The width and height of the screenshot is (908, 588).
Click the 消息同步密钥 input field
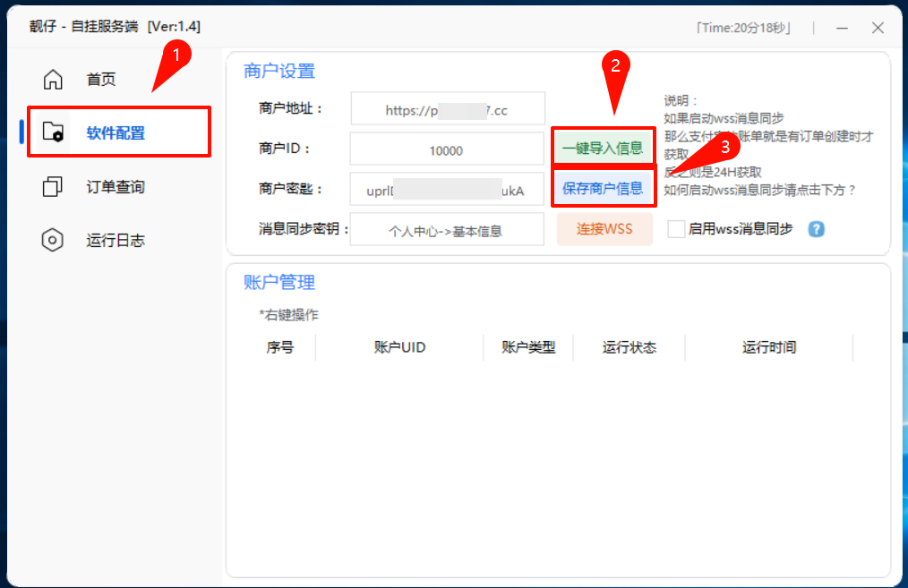pos(446,230)
